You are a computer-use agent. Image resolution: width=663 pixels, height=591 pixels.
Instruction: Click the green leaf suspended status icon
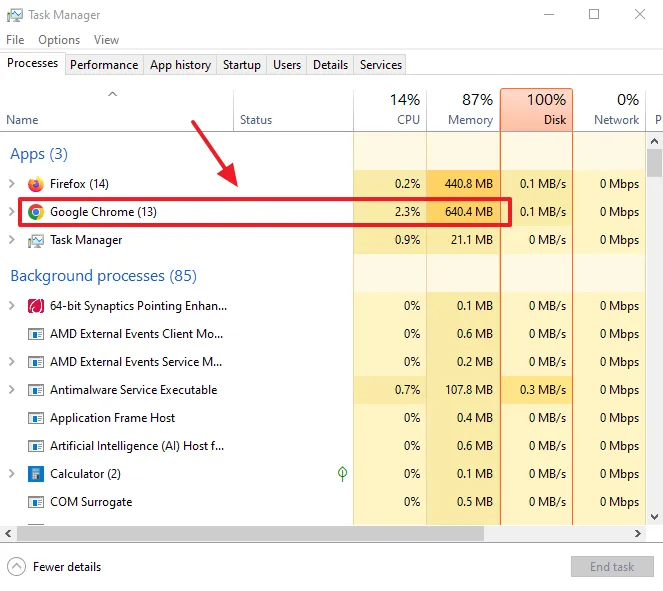(342, 473)
